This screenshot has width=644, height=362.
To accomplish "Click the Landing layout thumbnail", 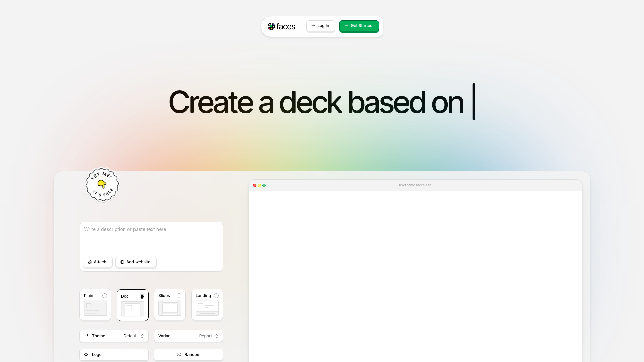I will click(207, 308).
